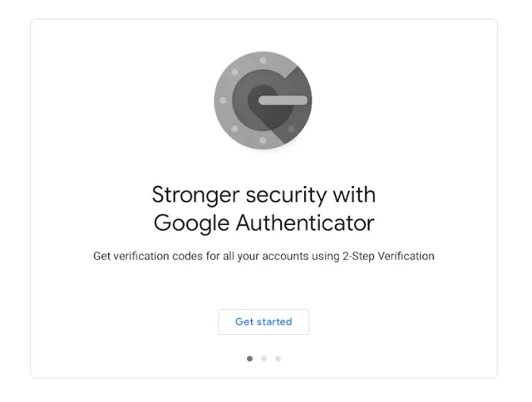Click the word "Stronger" in the headline
The width and height of the screenshot is (532, 402).
188,194
